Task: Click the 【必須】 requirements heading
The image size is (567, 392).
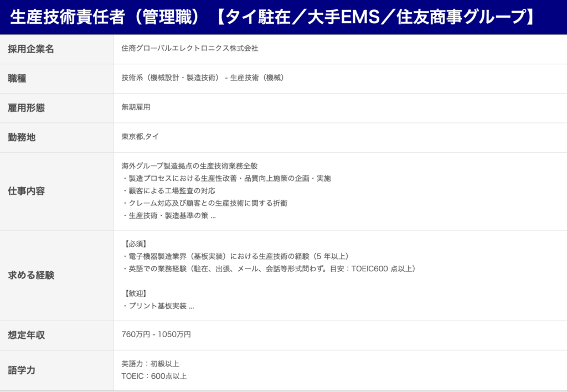Action: pyautogui.click(x=133, y=244)
